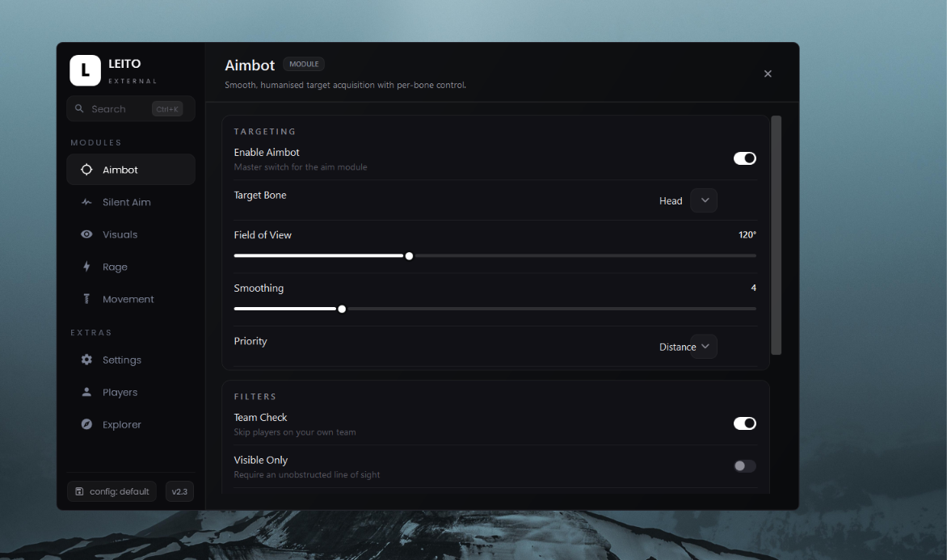Viewport: 947px width, 560px height.
Task: Click the 'EXTRAS' sidebar heading
Action: tap(91, 332)
